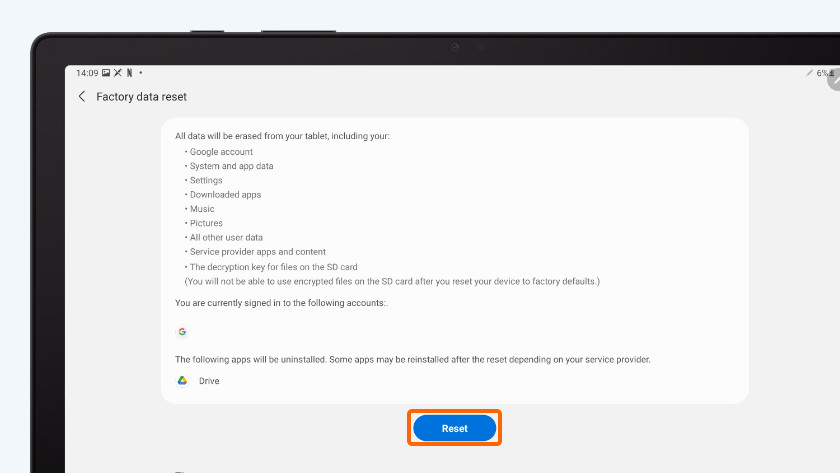Tap the notification overflow dot in status bar
The width and height of the screenshot is (840, 473).
141,72
